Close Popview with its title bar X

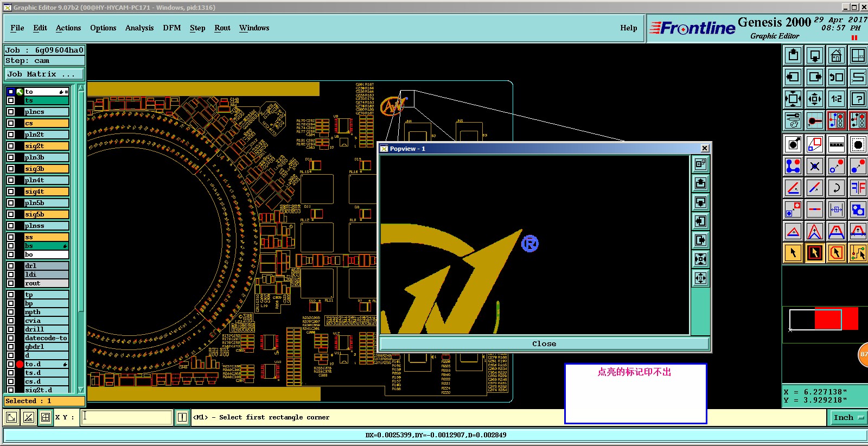pos(705,148)
